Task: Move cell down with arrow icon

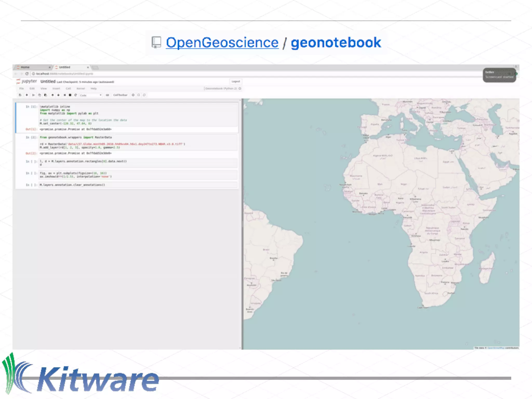Action: tap(58, 95)
